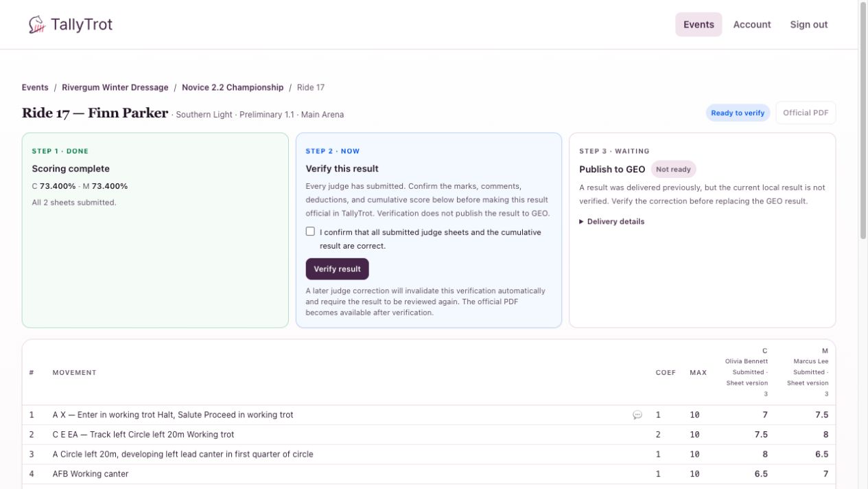Click coefficient 2 for movement 2

point(658,435)
